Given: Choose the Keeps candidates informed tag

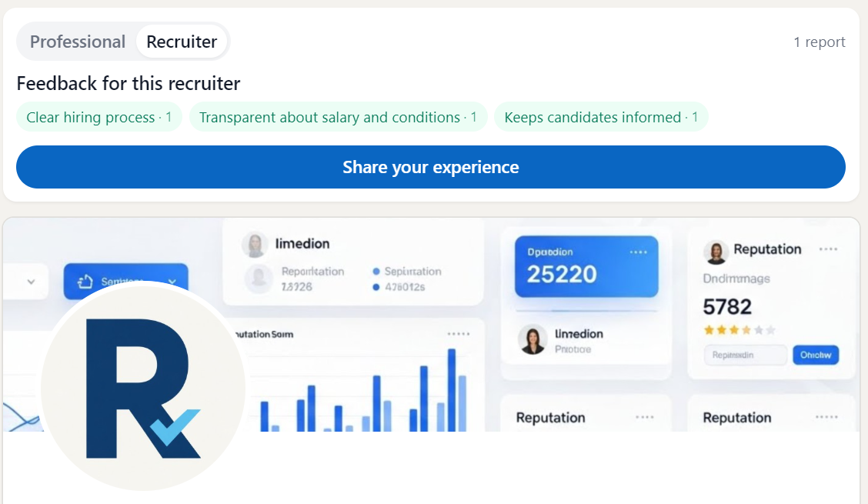Looking at the screenshot, I should tap(600, 117).
